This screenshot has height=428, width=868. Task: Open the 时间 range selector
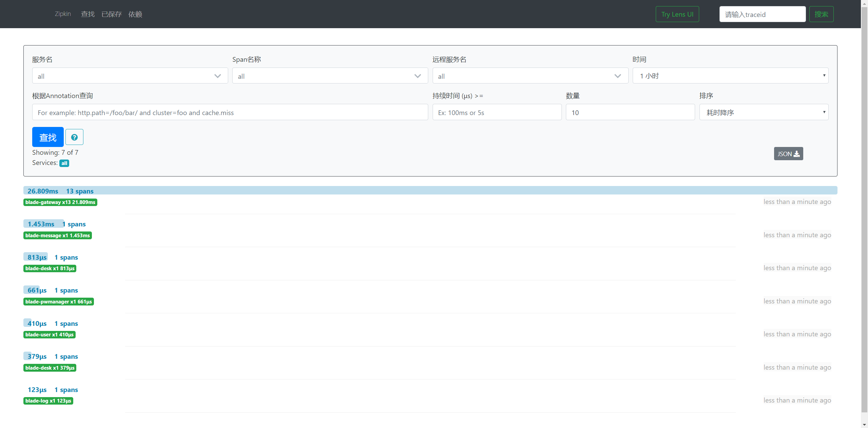pyautogui.click(x=730, y=76)
